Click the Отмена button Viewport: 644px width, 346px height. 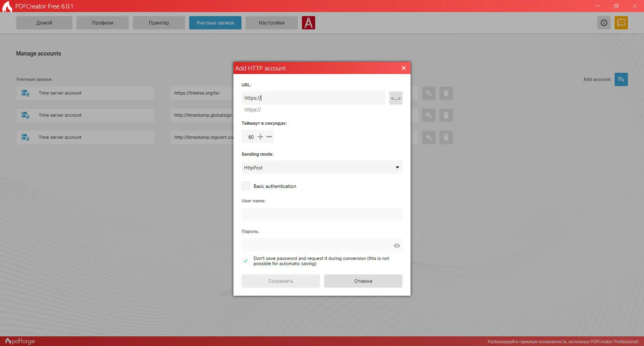[363, 281]
